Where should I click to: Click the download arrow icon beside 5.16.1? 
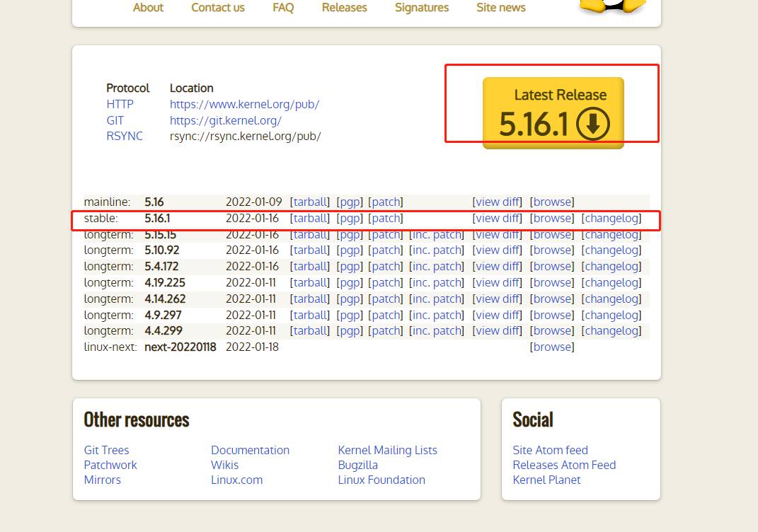coord(592,124)
